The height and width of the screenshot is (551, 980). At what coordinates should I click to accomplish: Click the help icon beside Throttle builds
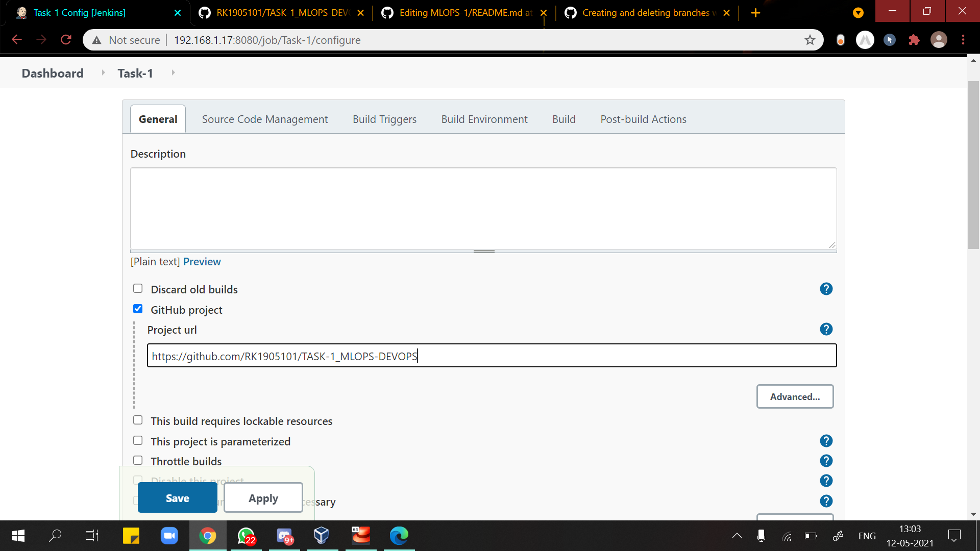click(x=826, y=461)
